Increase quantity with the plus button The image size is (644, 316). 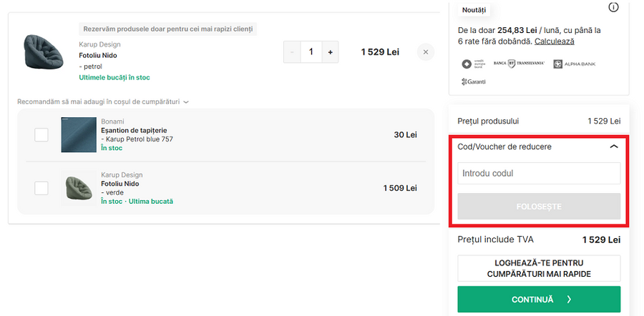330,52
